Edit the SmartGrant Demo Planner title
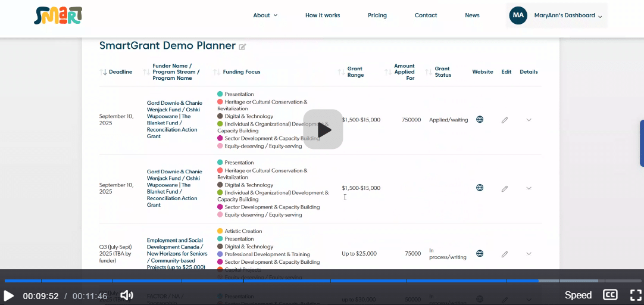Screen dimensions: 644x305 [242, 47]
